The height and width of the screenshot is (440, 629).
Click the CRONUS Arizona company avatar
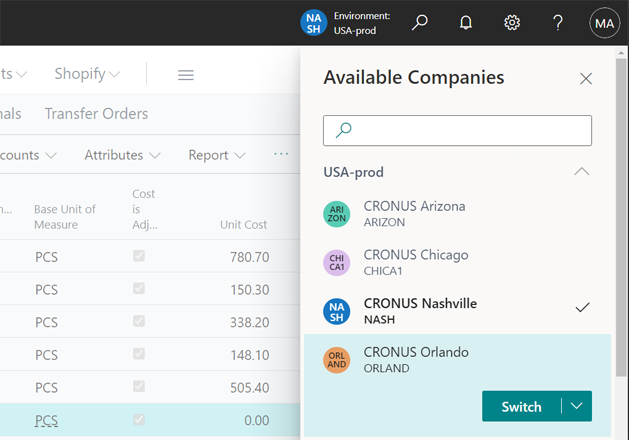point(337,214)
